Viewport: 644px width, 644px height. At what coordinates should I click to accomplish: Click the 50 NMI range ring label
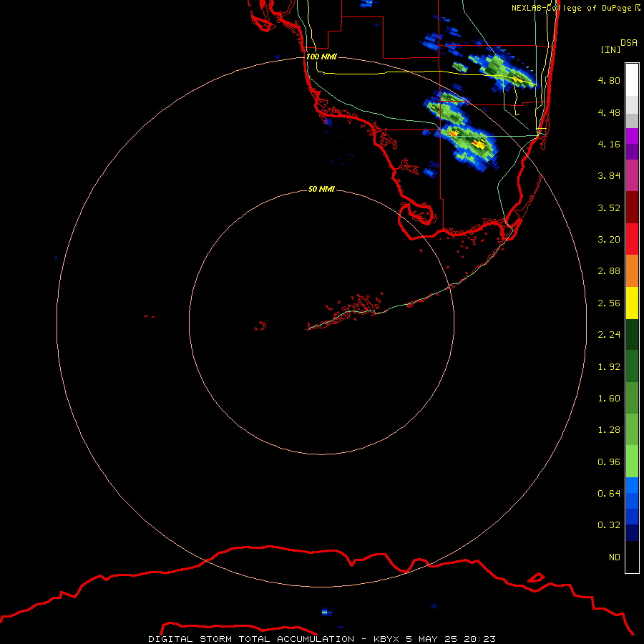[321, 189]
